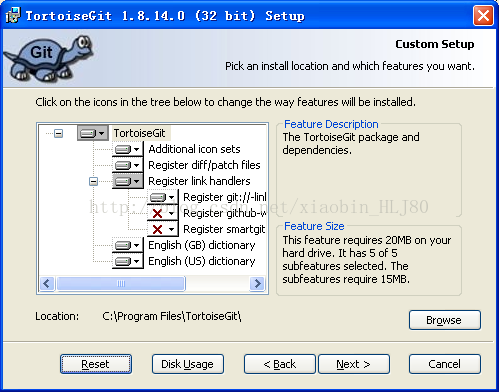
Task: Click the feature tree's left scroll arrow
Action: 47,284
